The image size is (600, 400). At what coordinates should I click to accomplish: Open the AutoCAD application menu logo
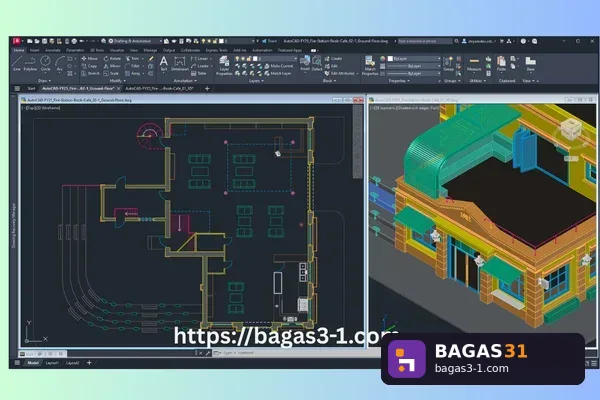pyautogui.click(x=16, y=41)
